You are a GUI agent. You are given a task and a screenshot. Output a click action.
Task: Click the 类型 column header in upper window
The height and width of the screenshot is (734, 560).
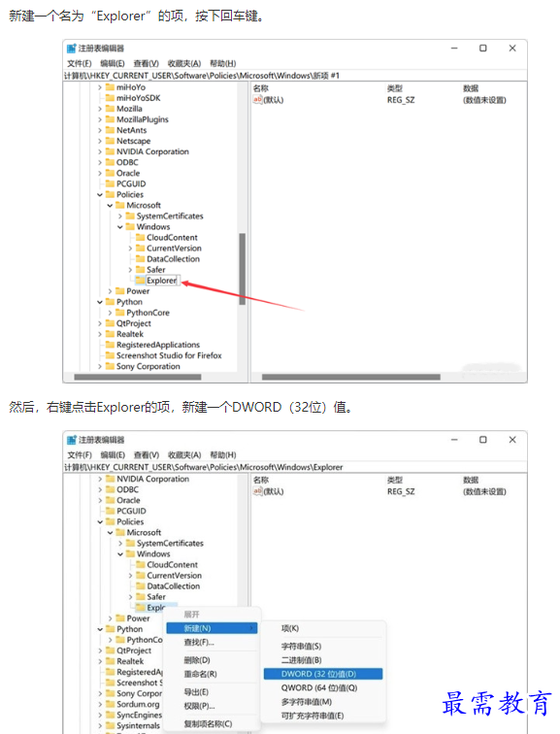tap(394, 88)
